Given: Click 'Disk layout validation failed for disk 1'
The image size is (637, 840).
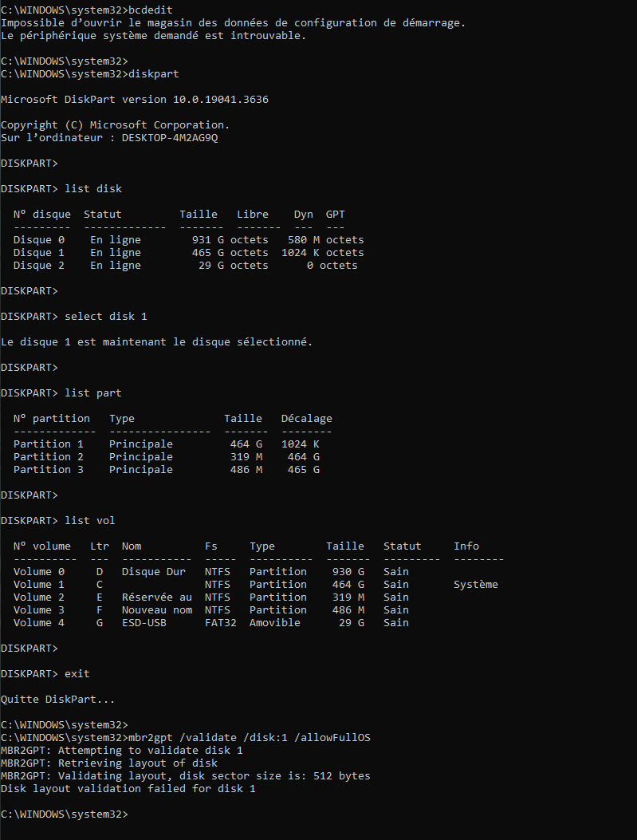Looking at the screenshot, I should tap(128, 789).
